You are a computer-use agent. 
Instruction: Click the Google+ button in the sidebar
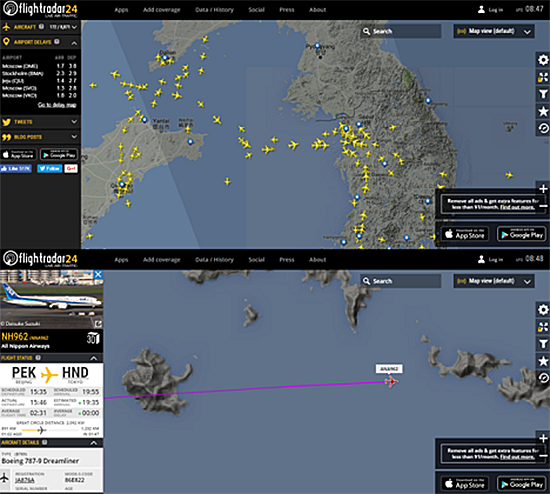[x=71, y=169]
